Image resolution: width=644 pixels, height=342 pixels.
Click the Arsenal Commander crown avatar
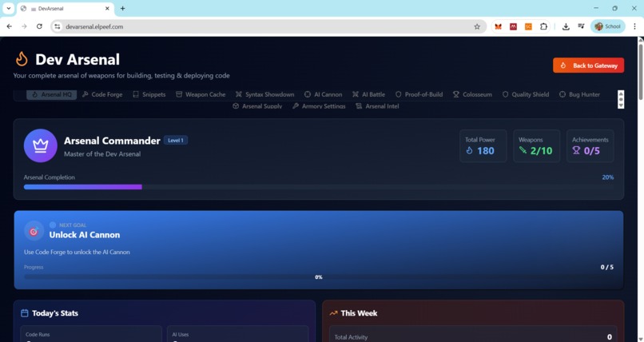pyautogui.click(x=40, y=145)
